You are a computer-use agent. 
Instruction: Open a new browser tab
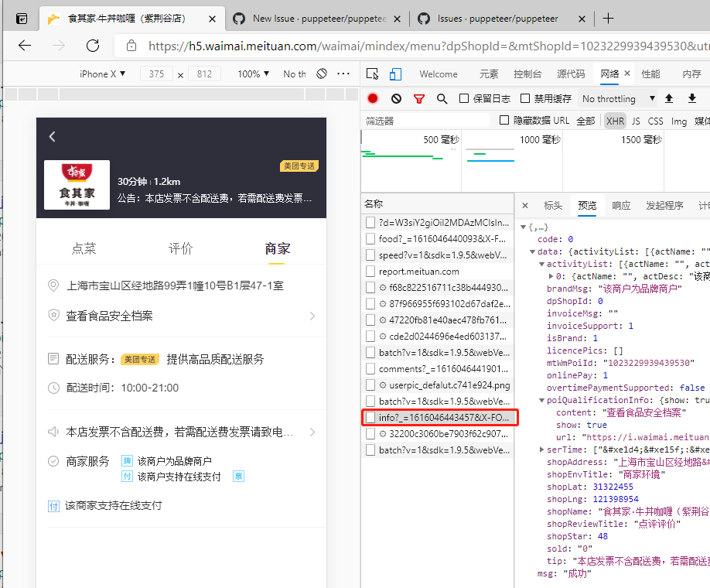(608, 19)
